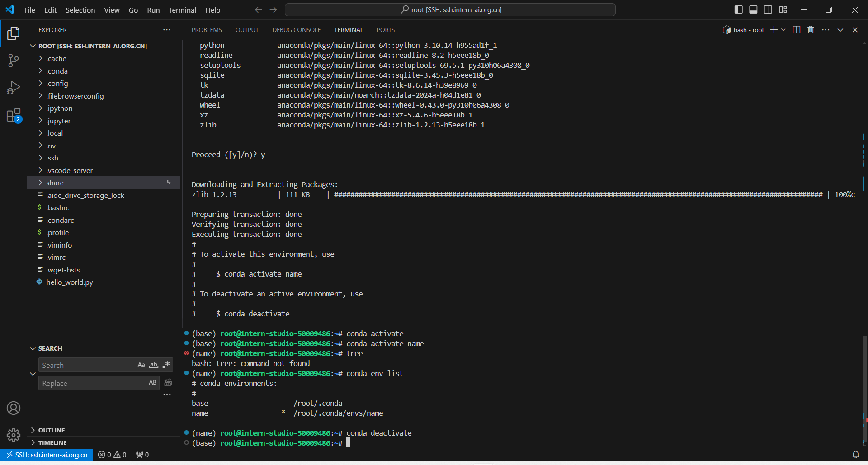Open errors and warnings status item
This screenshot has width=868, height=465.
(112, 455)
